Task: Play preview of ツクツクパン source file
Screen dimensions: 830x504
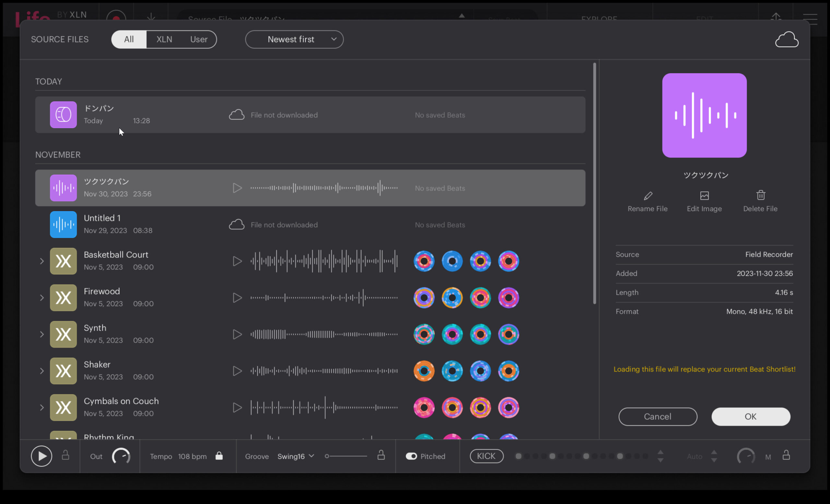Action: coord(237,188)
